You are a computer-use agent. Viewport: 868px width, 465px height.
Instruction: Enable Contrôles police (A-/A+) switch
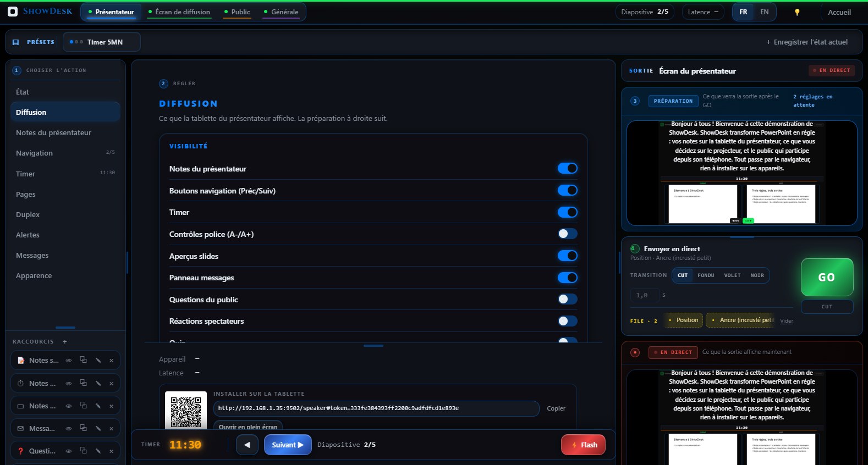(568, 234)
